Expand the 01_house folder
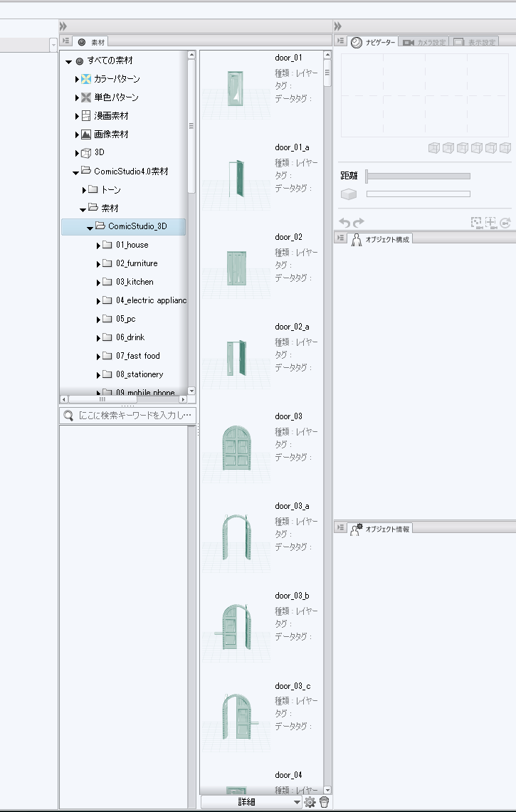 (98, 246)
